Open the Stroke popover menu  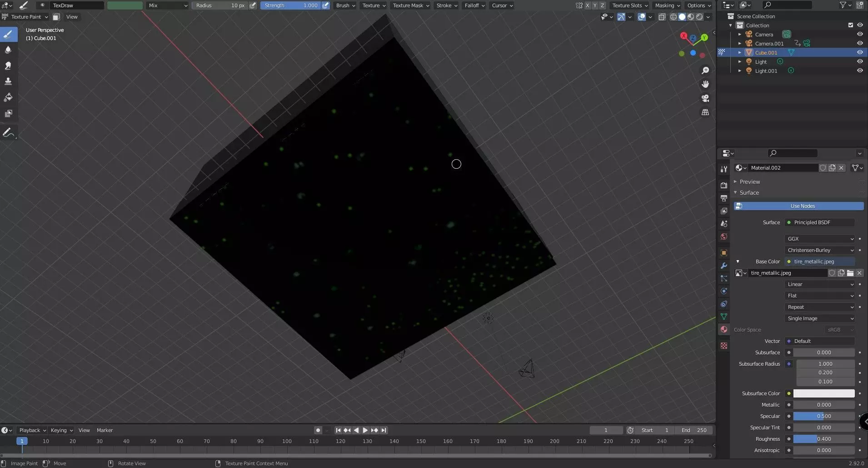pyautogui.click(x=447, y=5)
